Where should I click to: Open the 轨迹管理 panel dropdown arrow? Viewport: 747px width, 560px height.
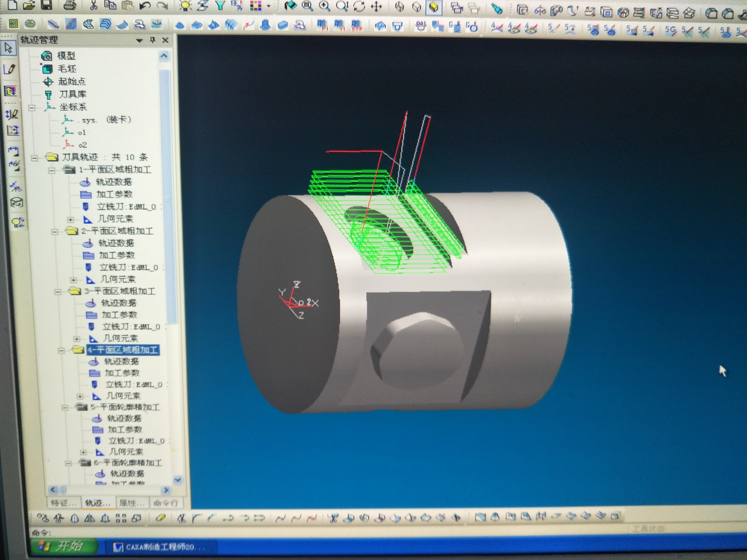139,41
